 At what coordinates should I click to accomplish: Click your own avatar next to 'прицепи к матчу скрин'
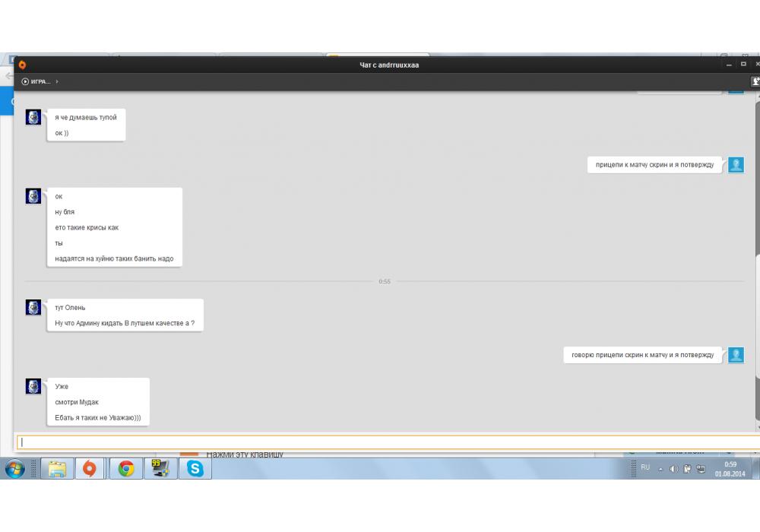(x=736, y=165)
